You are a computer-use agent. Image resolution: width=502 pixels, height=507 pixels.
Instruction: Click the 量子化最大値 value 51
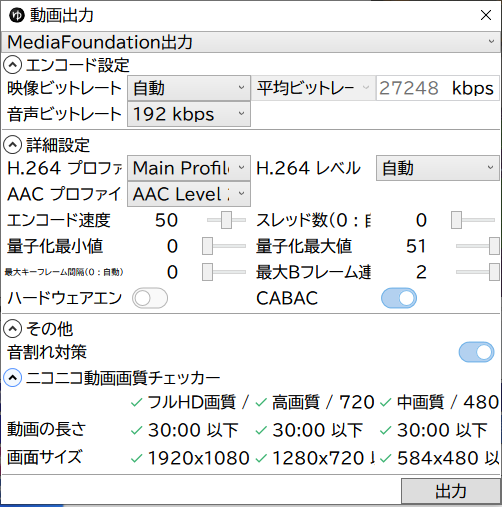pos(416,246)
